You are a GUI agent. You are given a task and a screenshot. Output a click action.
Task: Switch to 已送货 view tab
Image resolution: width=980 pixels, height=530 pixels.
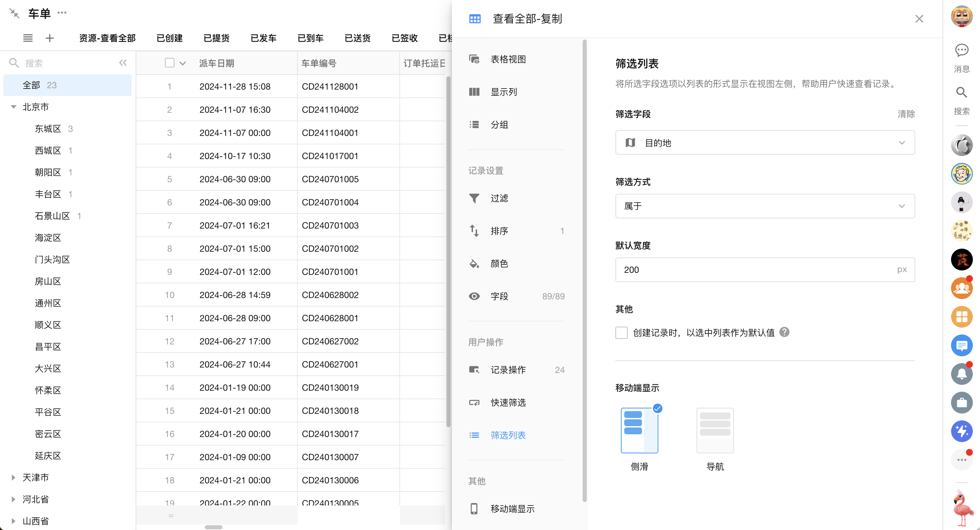(357, 38)
